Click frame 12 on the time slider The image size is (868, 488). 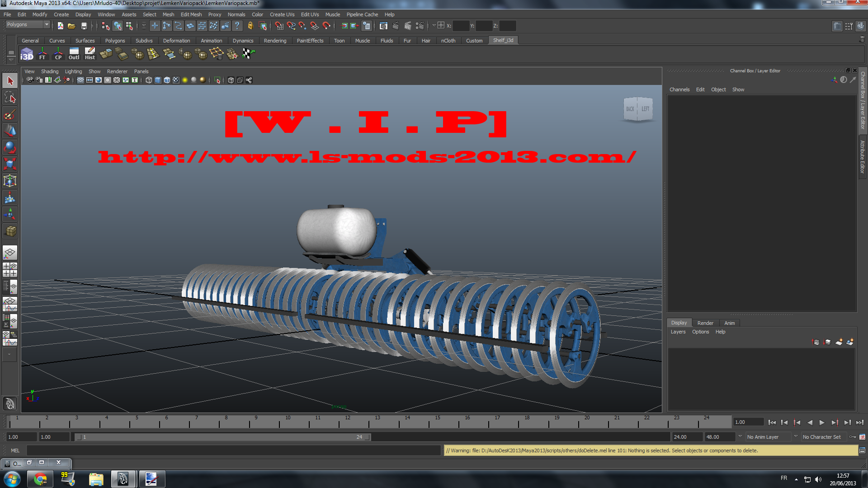tap(346, 422)
